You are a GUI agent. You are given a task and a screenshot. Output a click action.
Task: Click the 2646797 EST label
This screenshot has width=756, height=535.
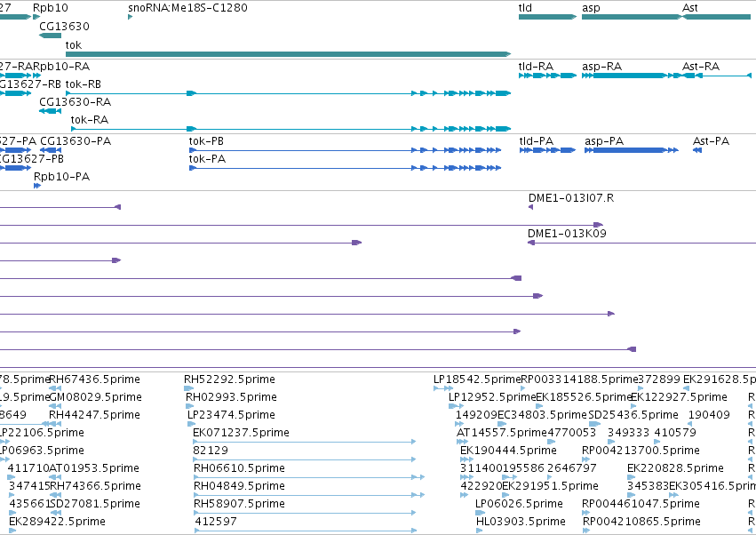point(572,468)
